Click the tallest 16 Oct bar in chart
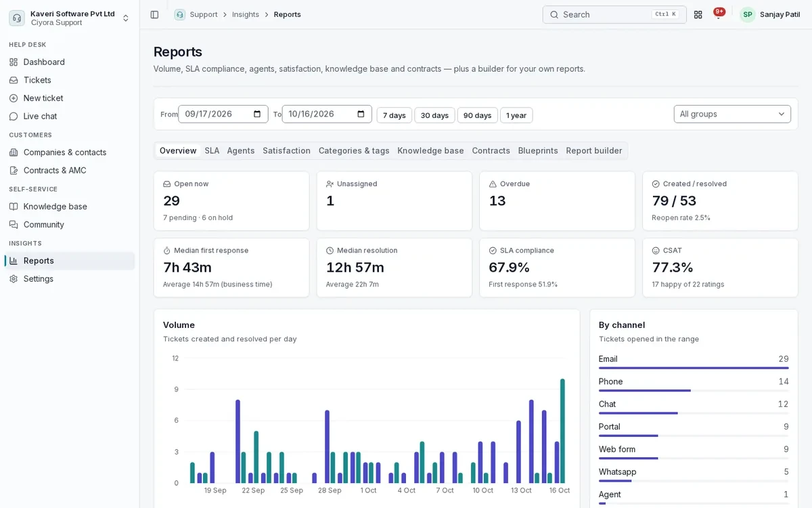812x508 pixels. coord(562,431)
